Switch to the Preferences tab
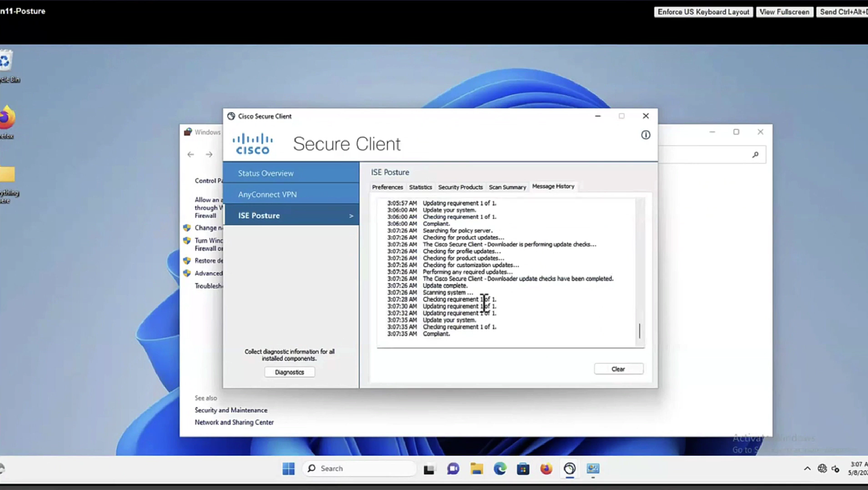Image resolution: width=868 pixels, height=490 pixels. 387,187
